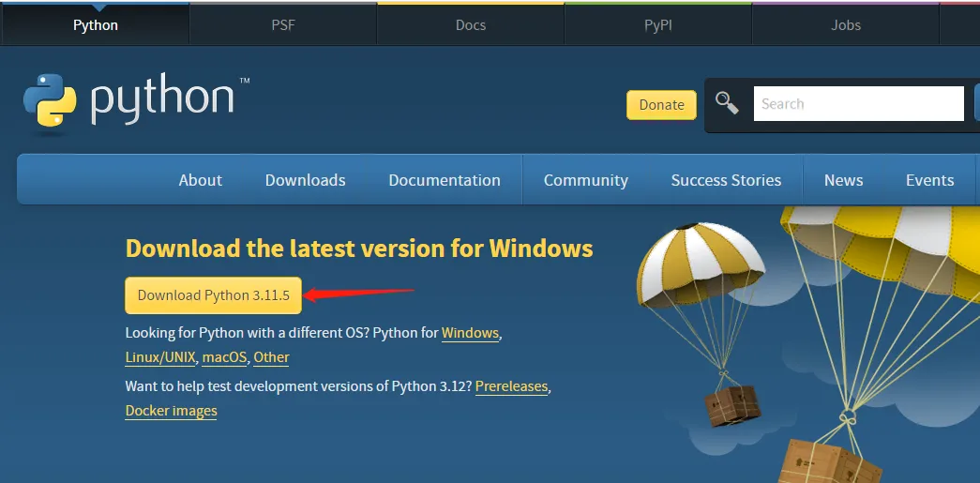Open the Success Stories menu
The image size is (980, 483).
(726, 180)
